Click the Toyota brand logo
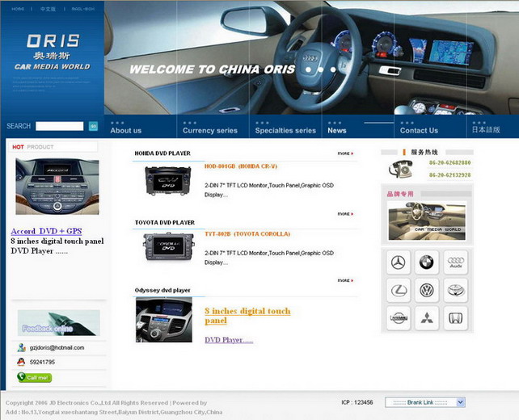 tap(456, 291)
